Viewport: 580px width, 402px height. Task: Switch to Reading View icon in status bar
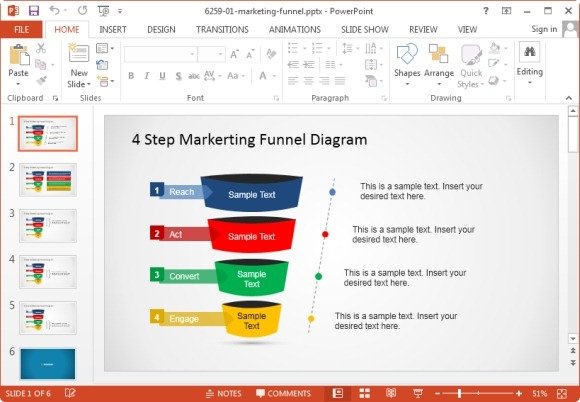[x=391, y=393]
